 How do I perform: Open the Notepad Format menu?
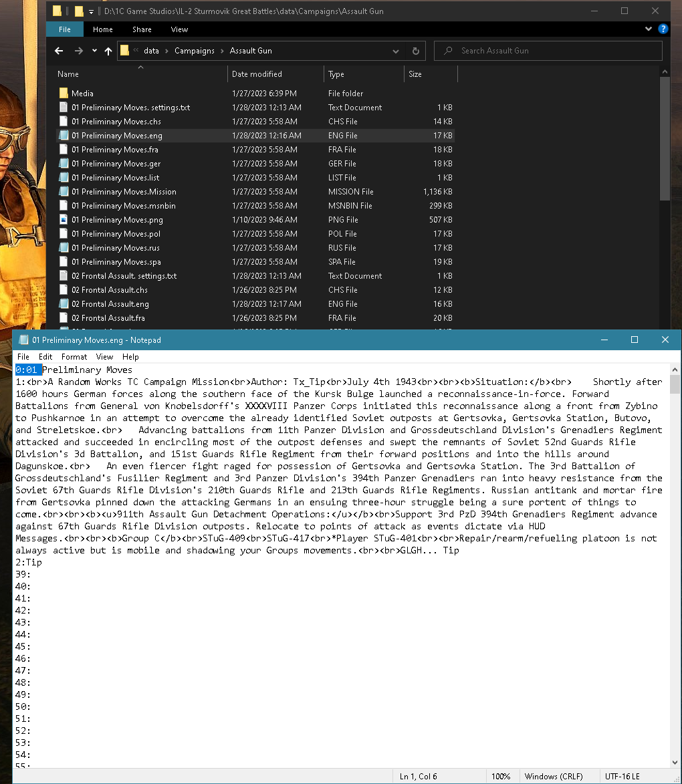click(74, 356)
